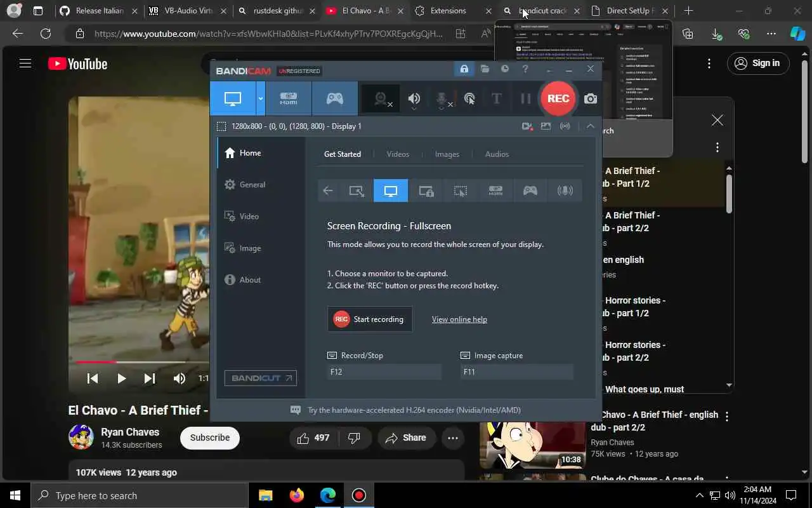812x508 pixels.
Task: Click the big red REC button
Action: (x=558, y=98)
